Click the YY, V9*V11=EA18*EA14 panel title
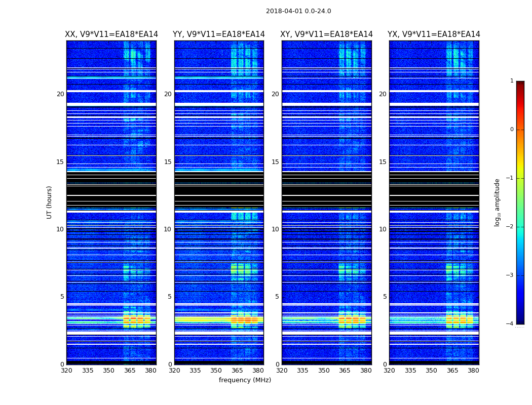532x405 pixels. point(218,34)
